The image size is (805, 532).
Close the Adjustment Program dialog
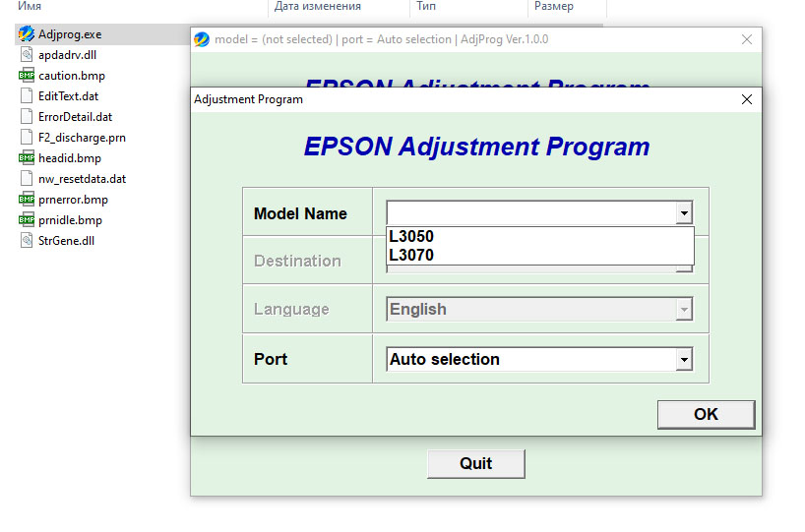click(747, 99)
